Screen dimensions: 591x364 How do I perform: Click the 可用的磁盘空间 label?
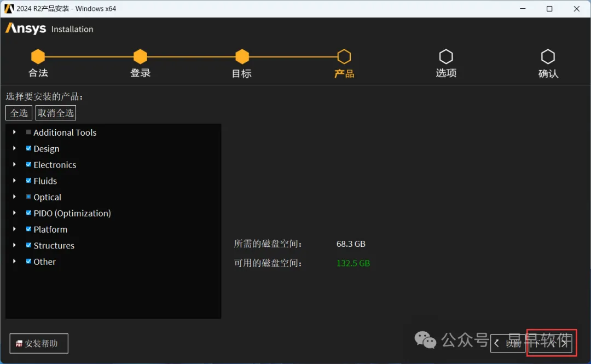pyautogui.click(x=268, y=263)
